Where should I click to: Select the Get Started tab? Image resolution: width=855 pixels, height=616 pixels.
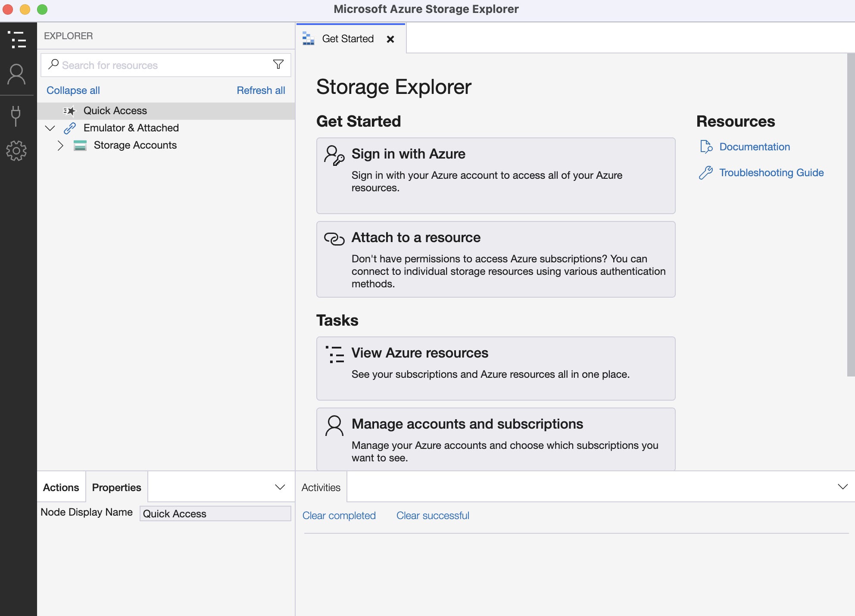tap(350, 39)
